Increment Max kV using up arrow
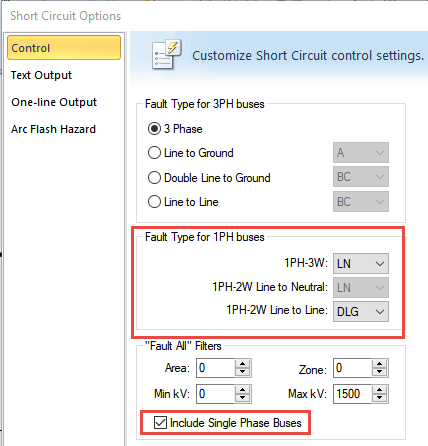The image size is (428, 446). (379, 390)
